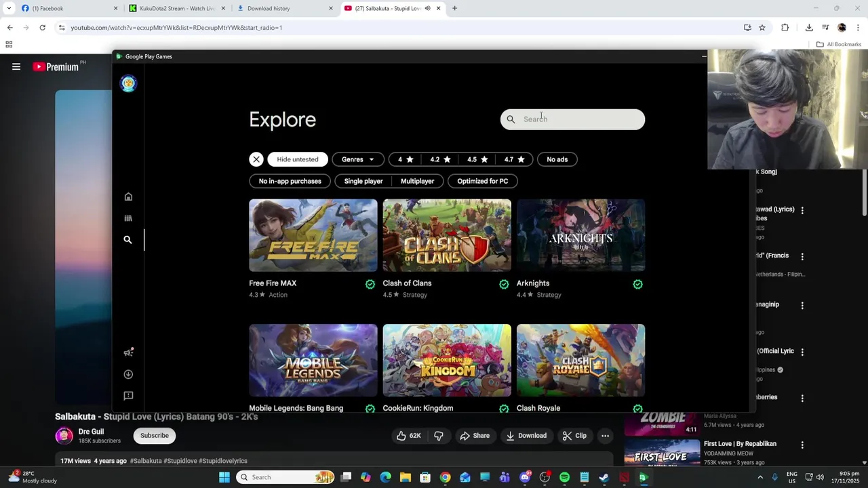Open the Dre Guil channel name link

point(91,432)
